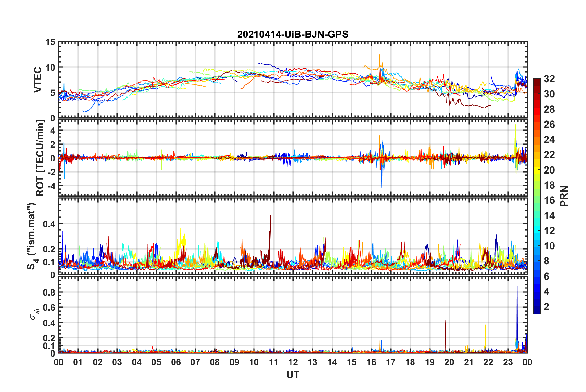Screen dimensions: 586x392
Task: Click x-axis hour tick label 17
Action: [391, 362]
